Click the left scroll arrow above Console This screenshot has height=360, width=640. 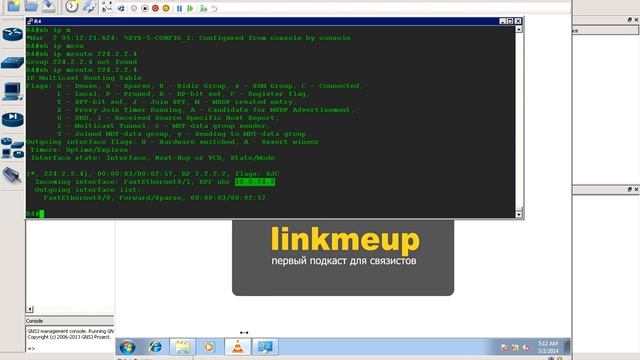[30, 309]
